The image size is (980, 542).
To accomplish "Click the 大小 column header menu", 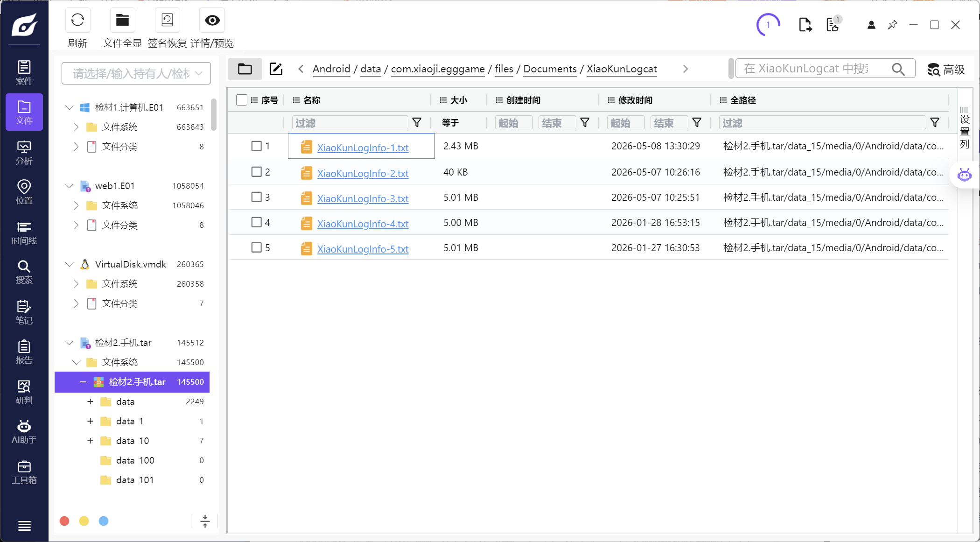I will pyautogui.click(x=443, y=100).
